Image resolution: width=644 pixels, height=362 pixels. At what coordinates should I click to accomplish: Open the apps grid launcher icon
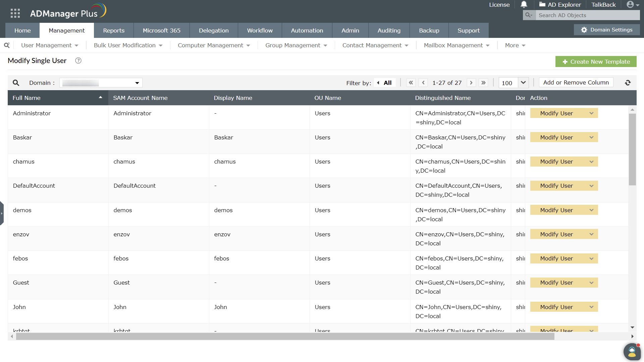click(15, 13)
